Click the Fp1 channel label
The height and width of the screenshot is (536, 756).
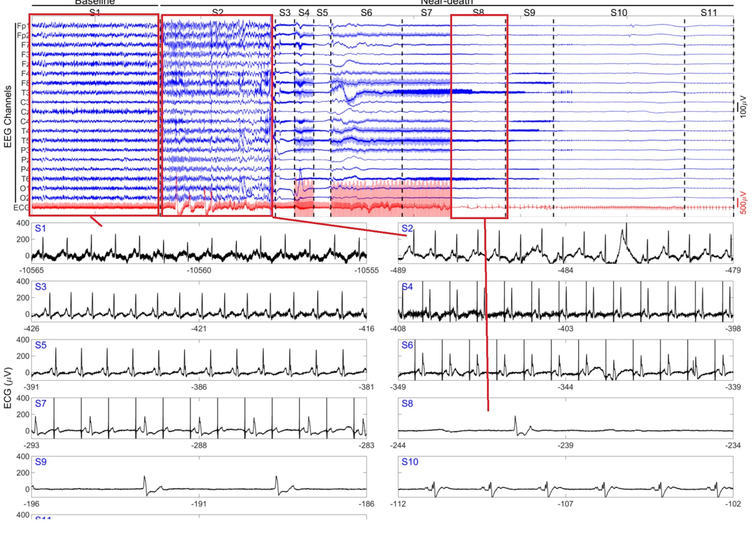22,26
